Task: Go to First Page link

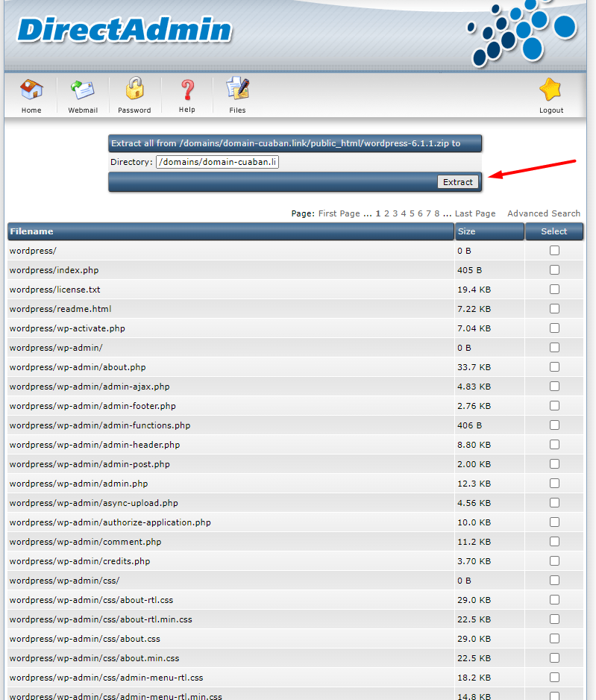Action: pos(339,213)
